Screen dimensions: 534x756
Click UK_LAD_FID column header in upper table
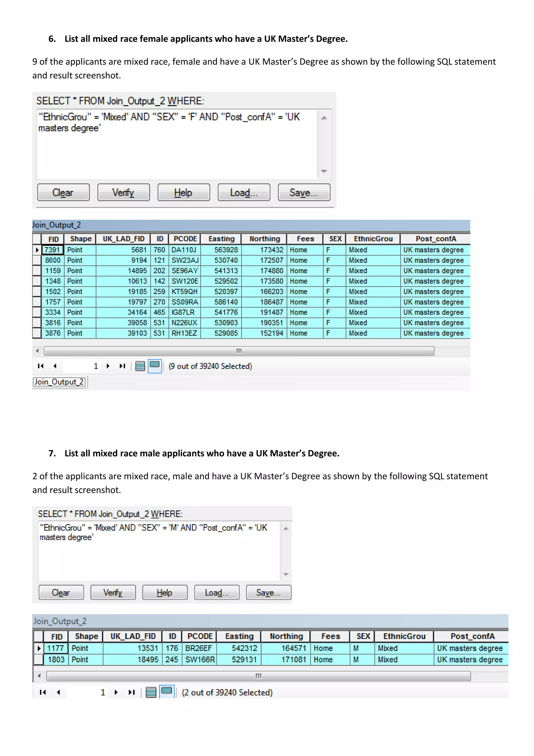click(123, 239)
